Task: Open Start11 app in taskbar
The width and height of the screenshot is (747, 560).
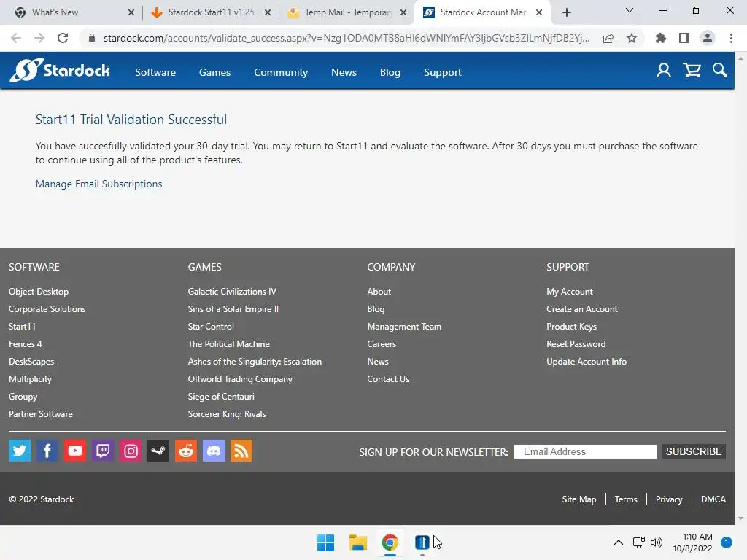Action: point(422,542)
